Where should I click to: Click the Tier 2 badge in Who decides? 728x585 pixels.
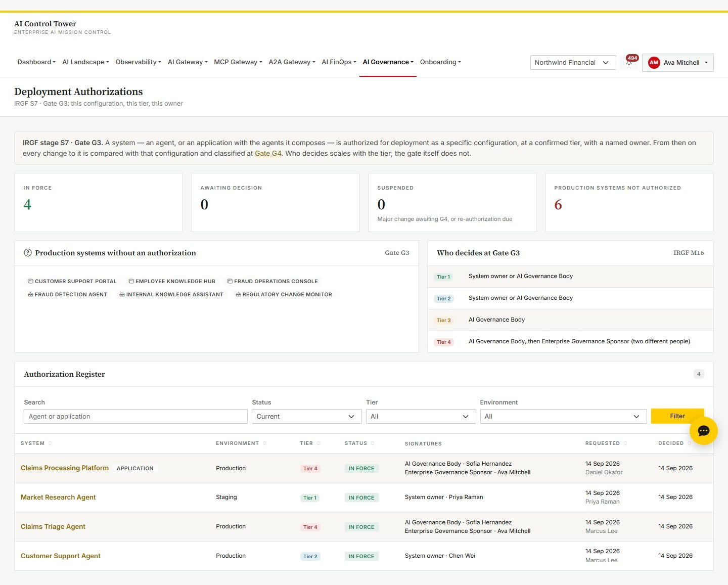(x=444, y=299)
